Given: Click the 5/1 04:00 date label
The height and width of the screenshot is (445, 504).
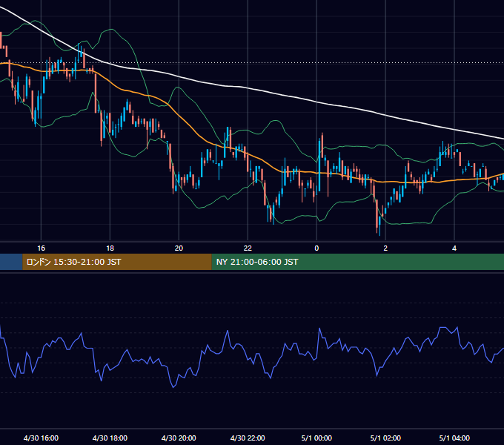Looking at the screenshot, I should 454,438.
